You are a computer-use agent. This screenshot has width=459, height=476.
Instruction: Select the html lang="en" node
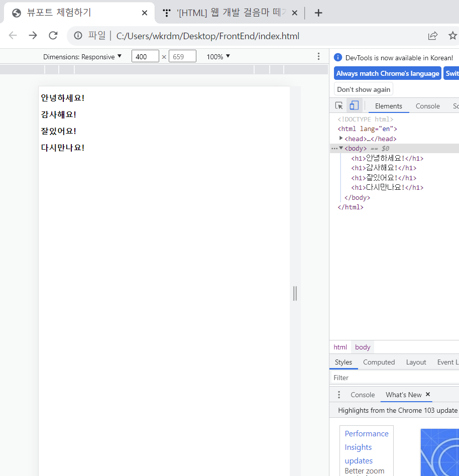click(x=367, y=129)
